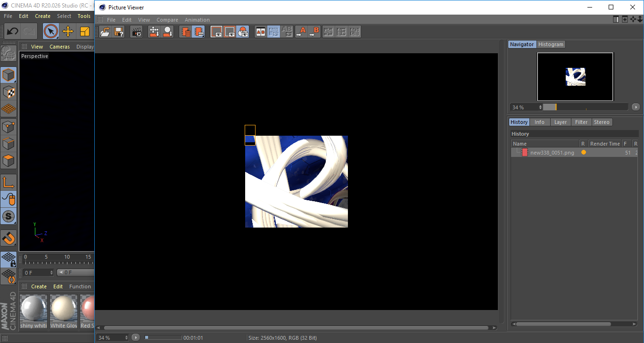Screen dimensions: 644x343
Task: Click the Navigator zoom slider
Action: click(x=586, y=107)
